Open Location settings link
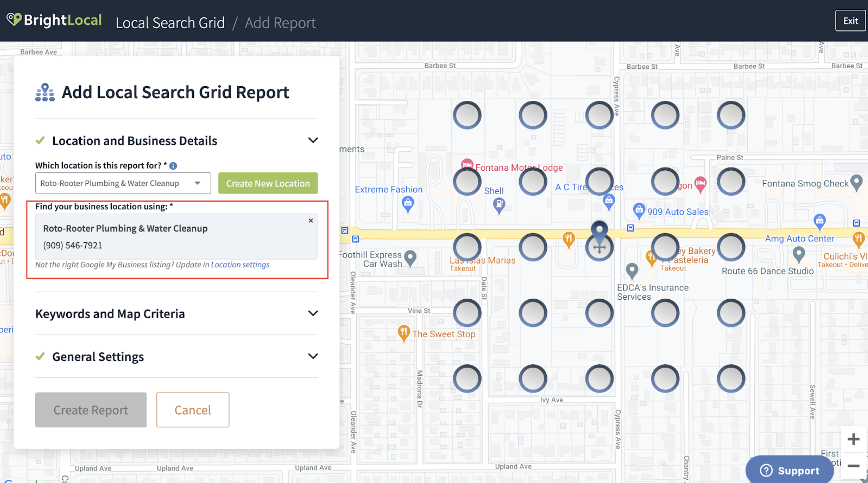This screenshot has height=483, width=868. (240, 265)
